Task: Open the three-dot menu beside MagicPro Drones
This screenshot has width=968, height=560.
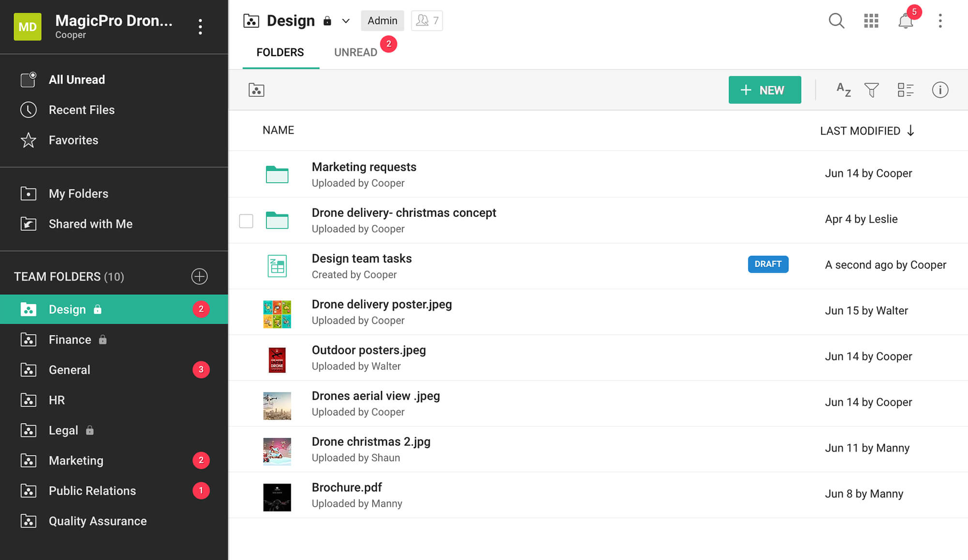Action: click(x=200, y=27)
